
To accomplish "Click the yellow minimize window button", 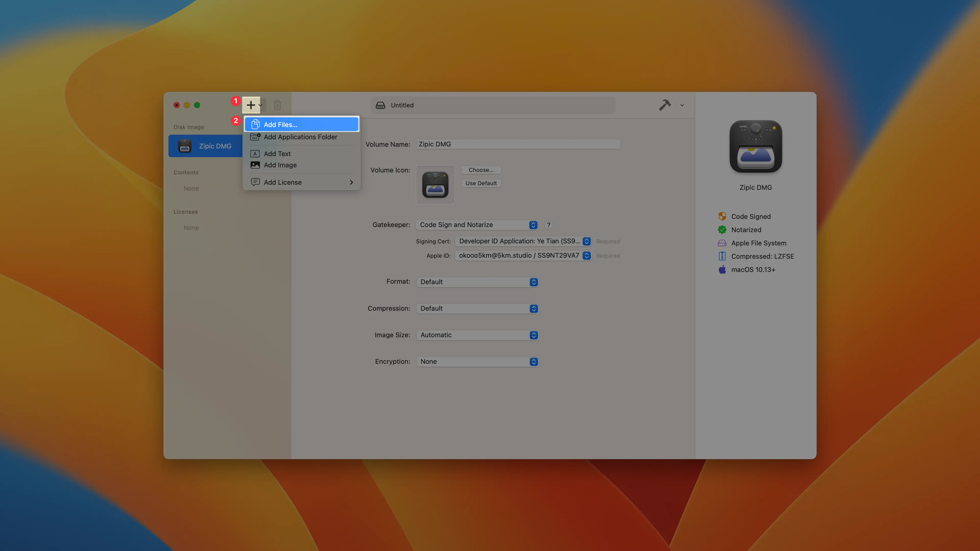I will coord(187,105).
